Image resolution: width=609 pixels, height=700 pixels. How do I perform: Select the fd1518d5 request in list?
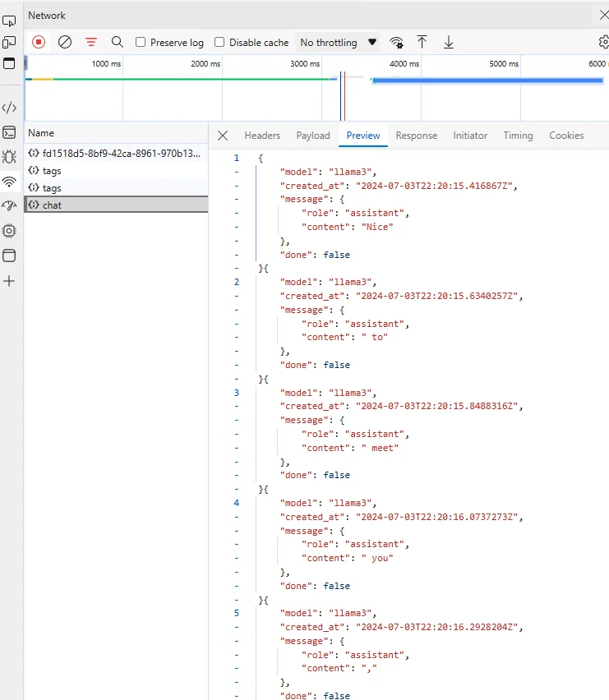pyautogui.click(x=115, y=153)
